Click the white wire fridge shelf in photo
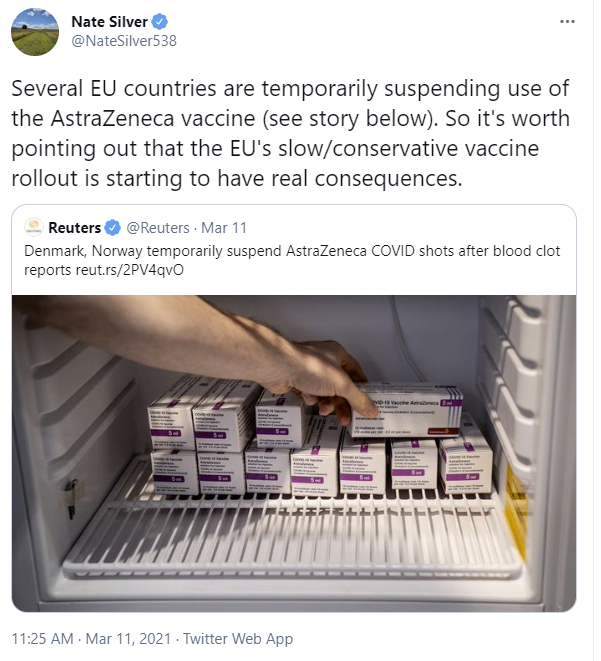 (291, 533)
